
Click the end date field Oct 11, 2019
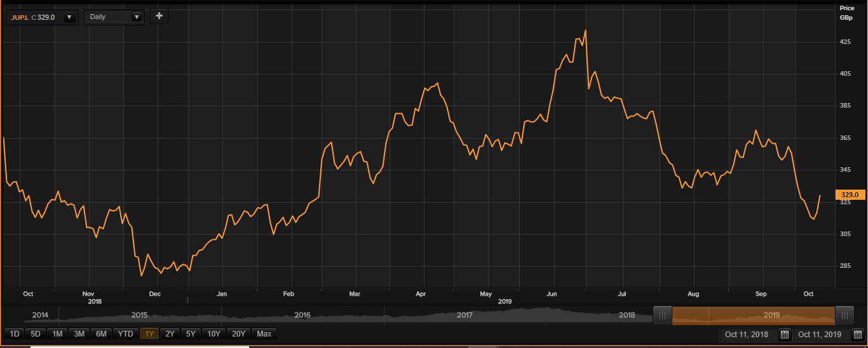click(819, 335)
